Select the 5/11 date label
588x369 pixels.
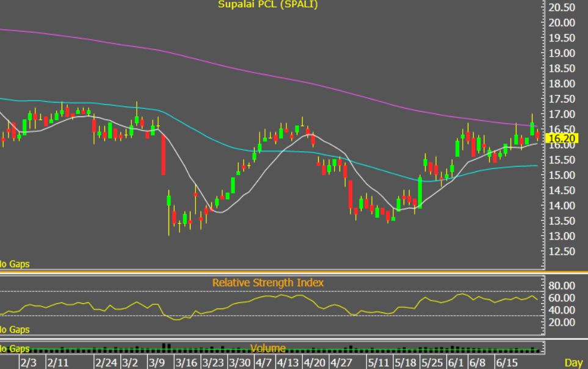tap(379, 363)
